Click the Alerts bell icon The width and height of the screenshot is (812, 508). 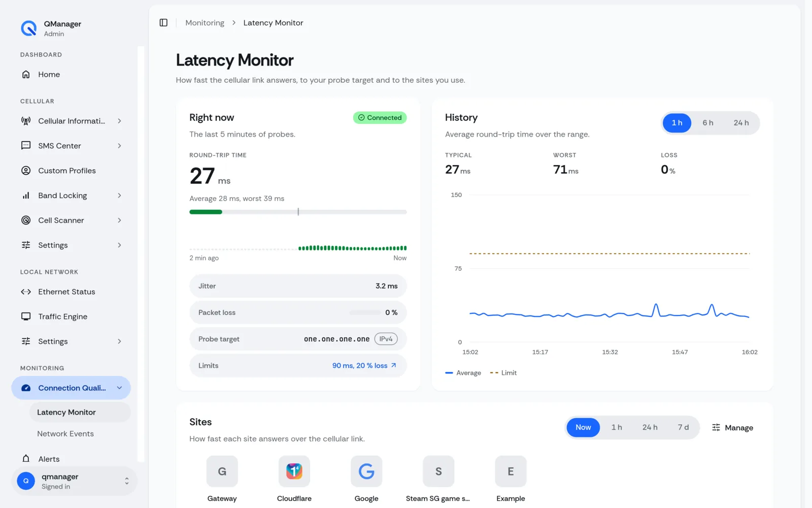point(26,459)
